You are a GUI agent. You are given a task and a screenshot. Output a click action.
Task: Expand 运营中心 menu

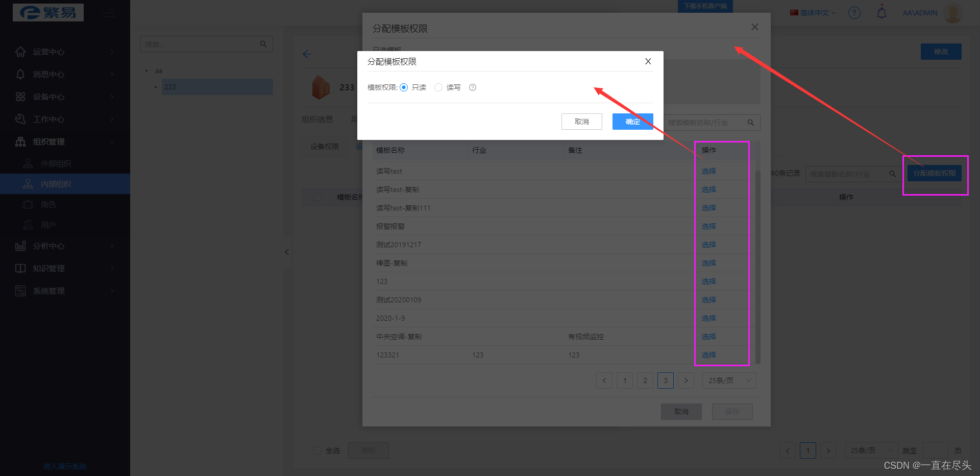pyautogui.click(x=65, y=52)
